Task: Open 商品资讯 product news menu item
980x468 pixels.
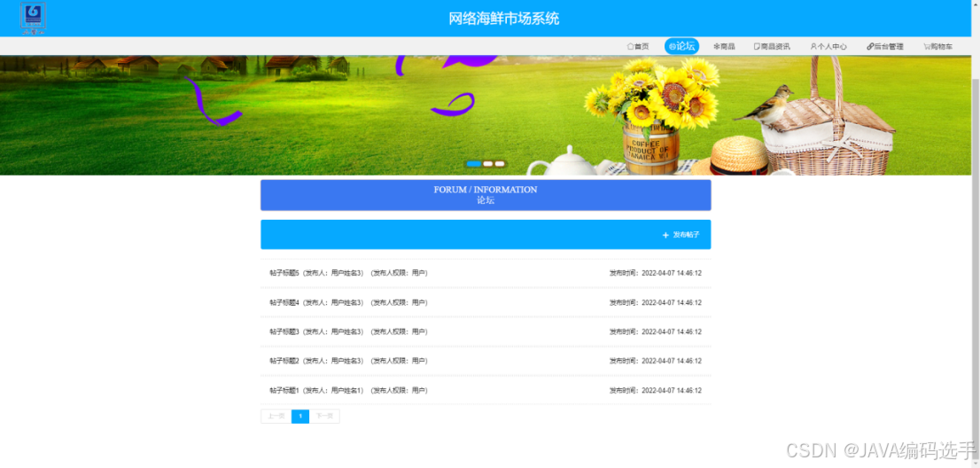Action: click(772, 46)
